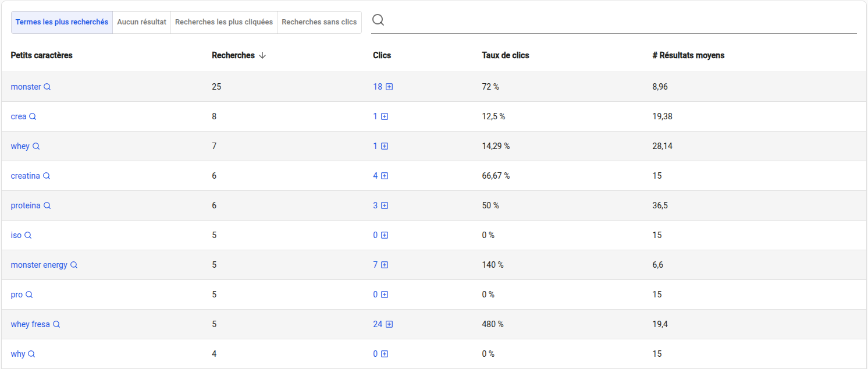Expand clicks plus box in pro row

(x=385, y=295)
